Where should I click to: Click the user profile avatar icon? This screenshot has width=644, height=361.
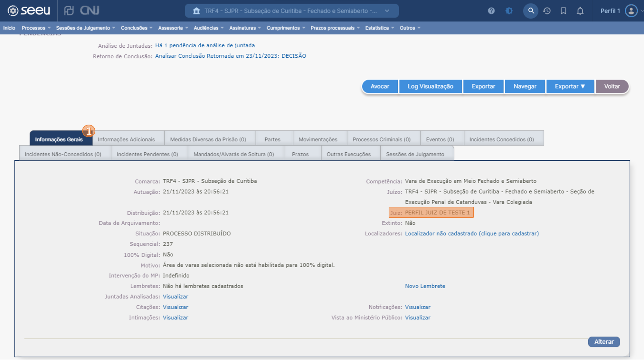click(x=631, y=11)
